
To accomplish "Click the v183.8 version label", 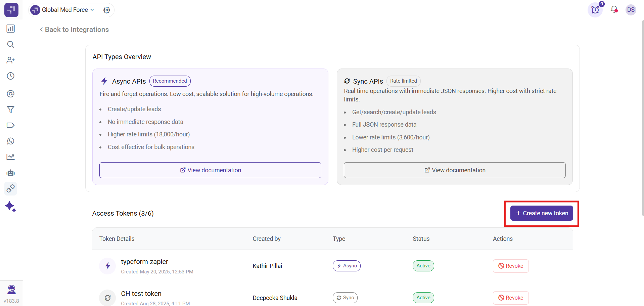I will pos(11,301).
